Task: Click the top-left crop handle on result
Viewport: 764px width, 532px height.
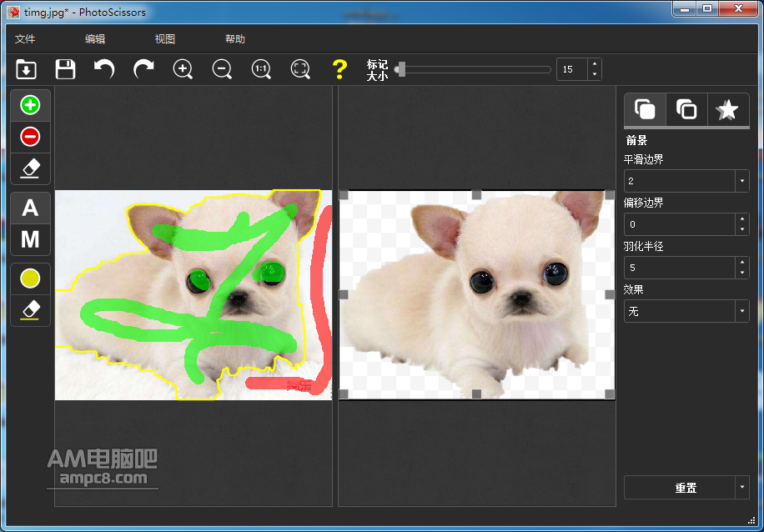Action: point(344,195)
